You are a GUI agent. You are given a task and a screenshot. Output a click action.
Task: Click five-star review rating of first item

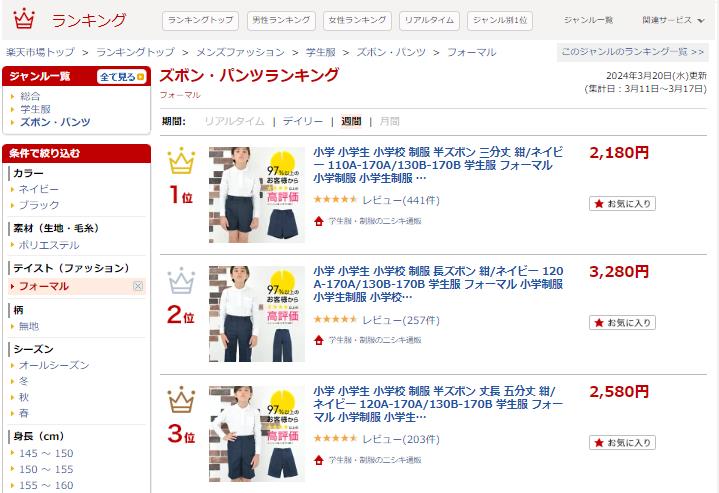tap(335, 199)
